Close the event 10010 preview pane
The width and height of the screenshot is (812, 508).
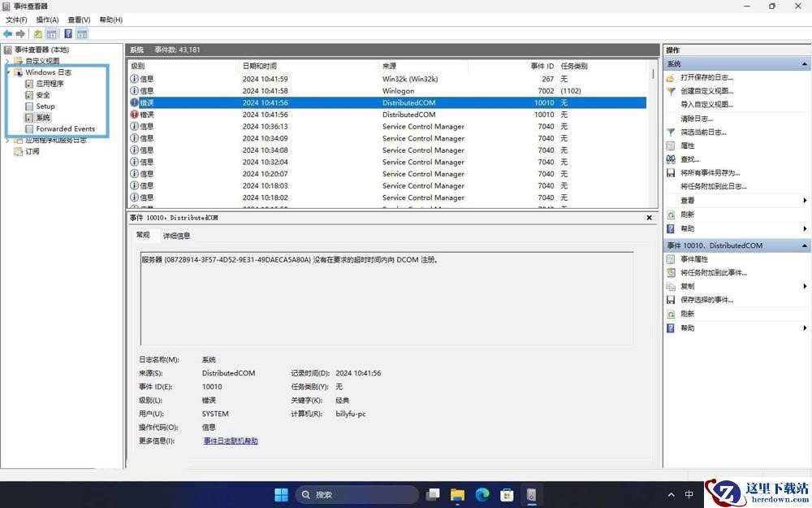pyautogui.click(x=649, y=218)
